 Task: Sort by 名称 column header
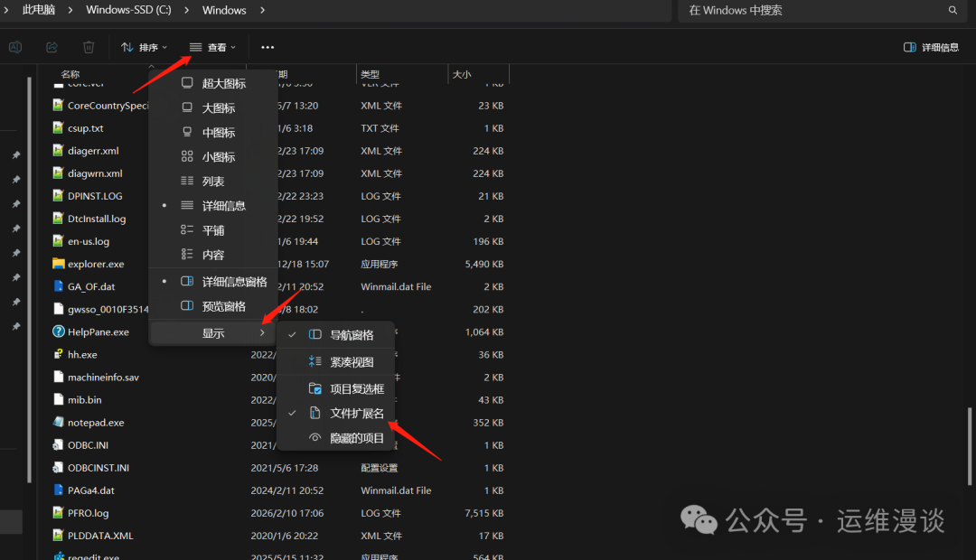pos(70,74)
